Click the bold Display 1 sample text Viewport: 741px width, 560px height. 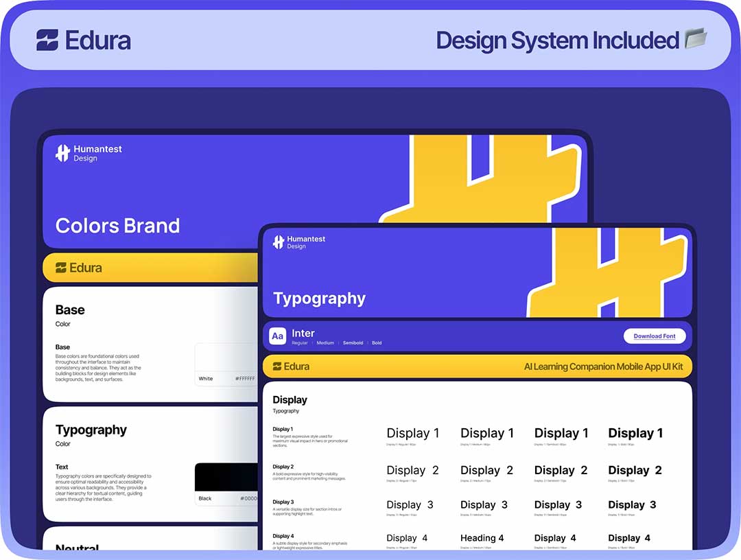coord(635,433)
